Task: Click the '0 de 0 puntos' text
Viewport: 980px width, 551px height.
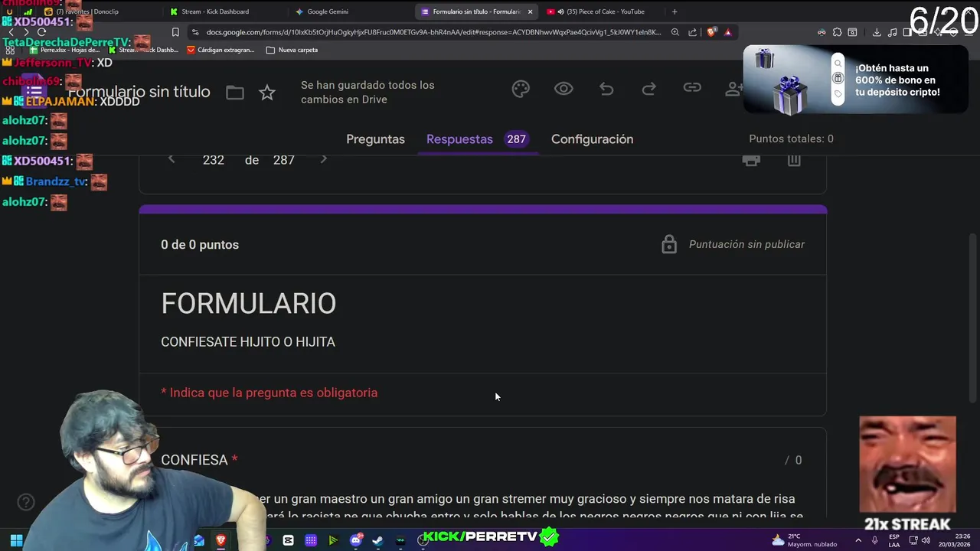Action: pyautogui.click(x=200, y=245)
